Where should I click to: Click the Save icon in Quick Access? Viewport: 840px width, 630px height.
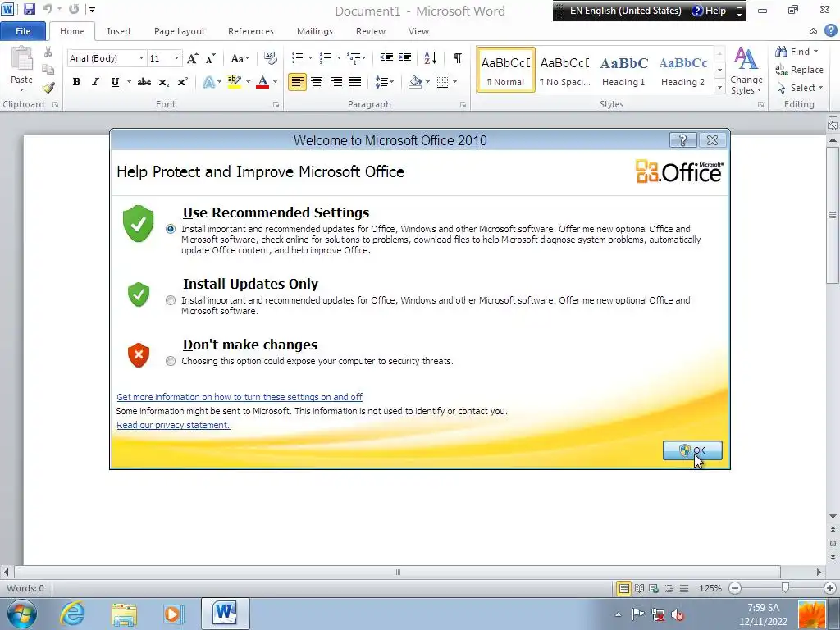pos(29,9)
